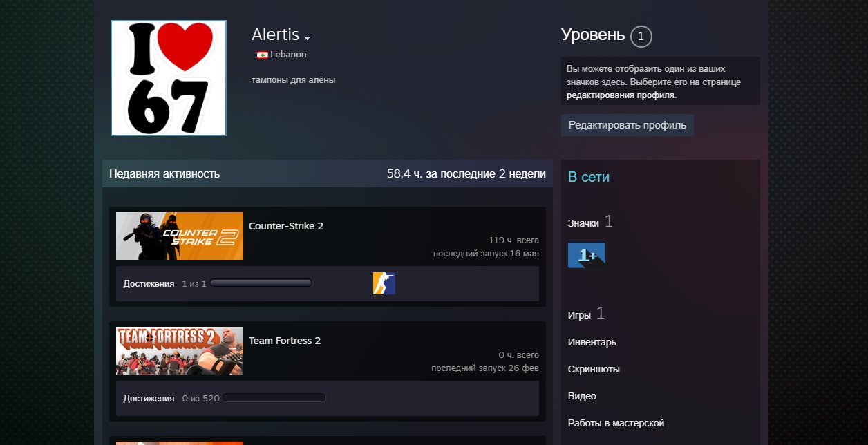Viewport: 868px width, 445px height.
Task: Click the Counter-Strike 2 achievements progress bar
Action: coord(261,283)
